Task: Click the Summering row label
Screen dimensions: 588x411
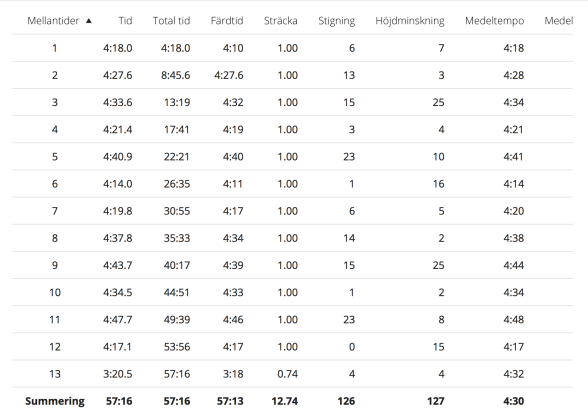Action: (x=55, y=401)
